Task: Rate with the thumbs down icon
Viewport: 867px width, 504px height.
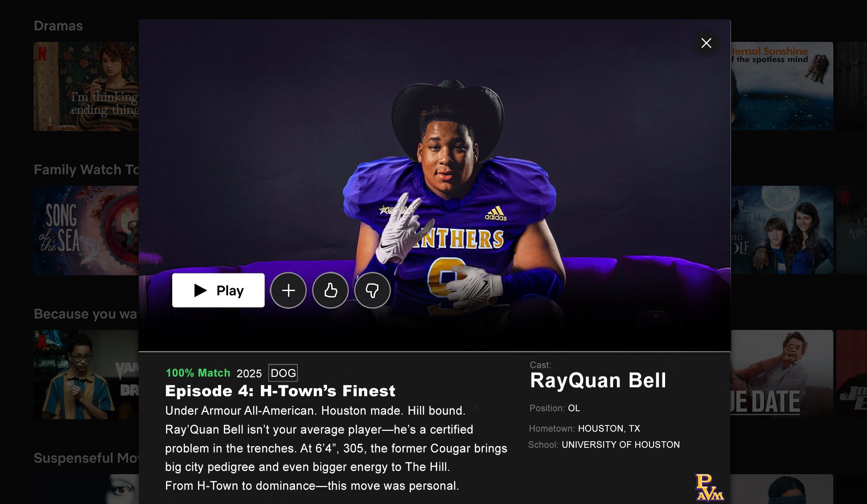Action: [x=372, y=290]
